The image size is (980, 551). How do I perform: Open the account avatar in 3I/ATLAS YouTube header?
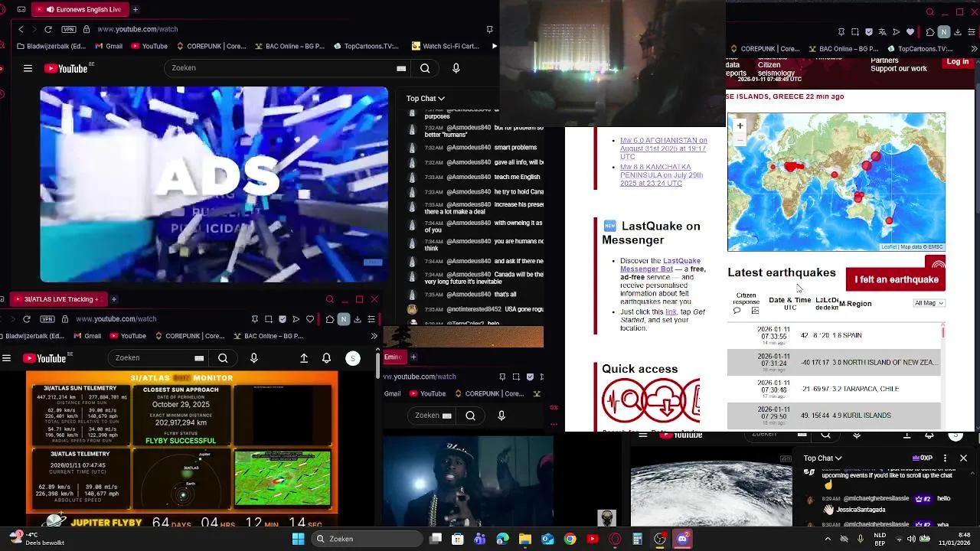353,358
